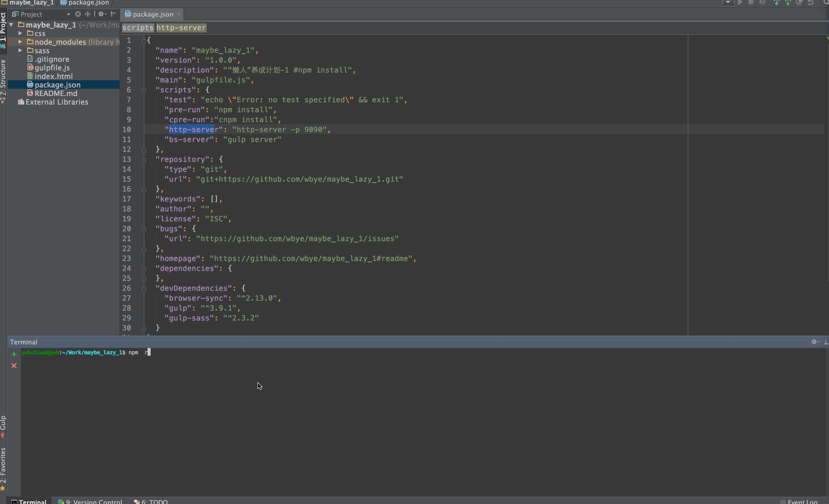Expand the sass folder
Viewport: 829px width, 504px height.
tap(20, 50)
